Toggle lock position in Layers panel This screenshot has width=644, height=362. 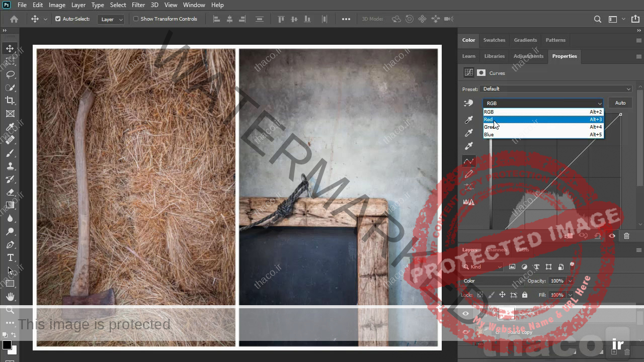pyautogui.click(x=502, y=295)
